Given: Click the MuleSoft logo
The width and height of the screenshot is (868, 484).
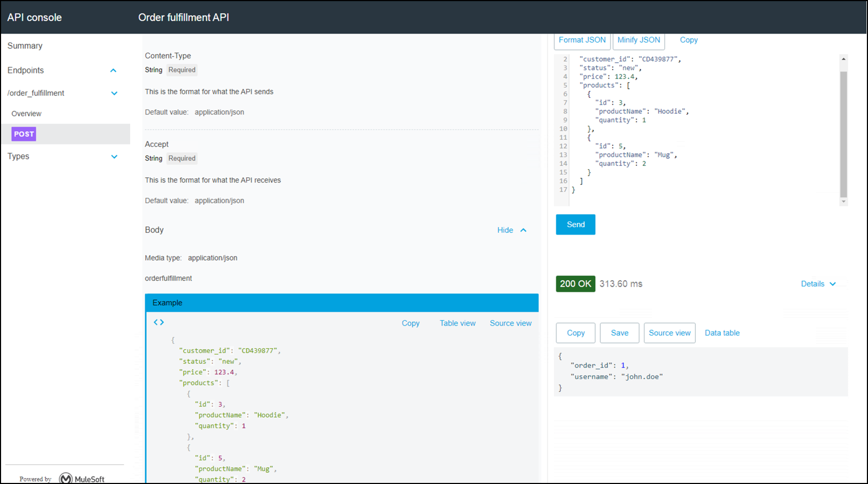Looking at the screenshot, I should (x=82, y=479).
